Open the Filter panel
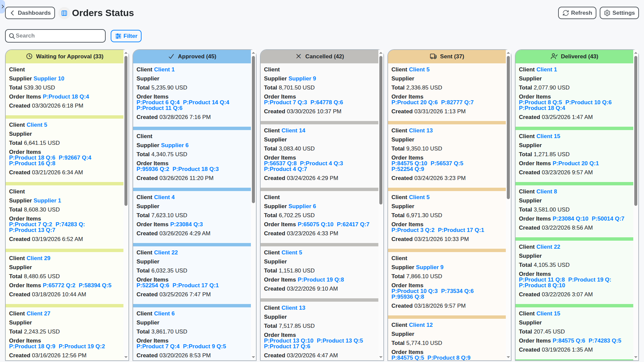644x362 pixels. 126,36
